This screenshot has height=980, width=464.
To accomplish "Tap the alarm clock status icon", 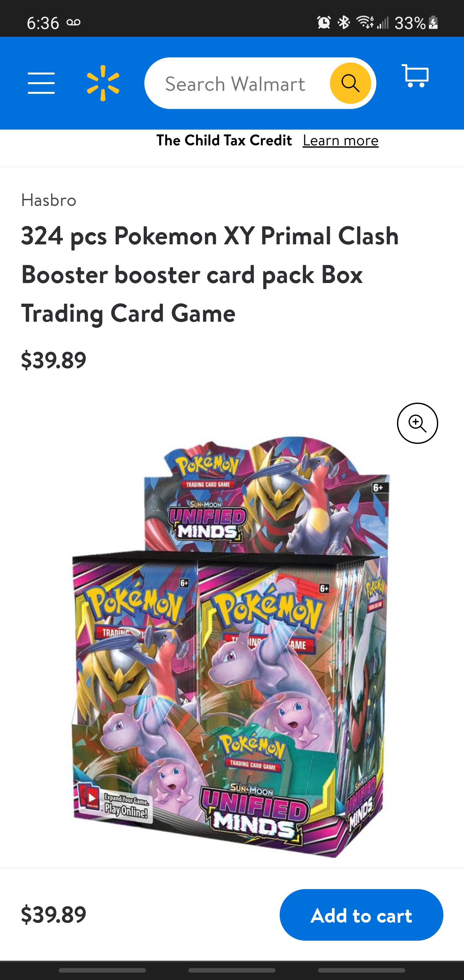I will (x=324, y=23).
